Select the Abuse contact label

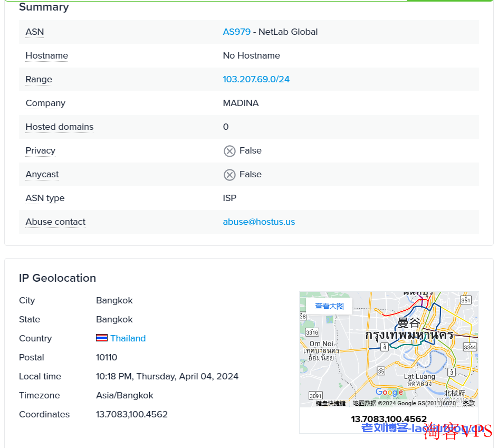(55, 222)
